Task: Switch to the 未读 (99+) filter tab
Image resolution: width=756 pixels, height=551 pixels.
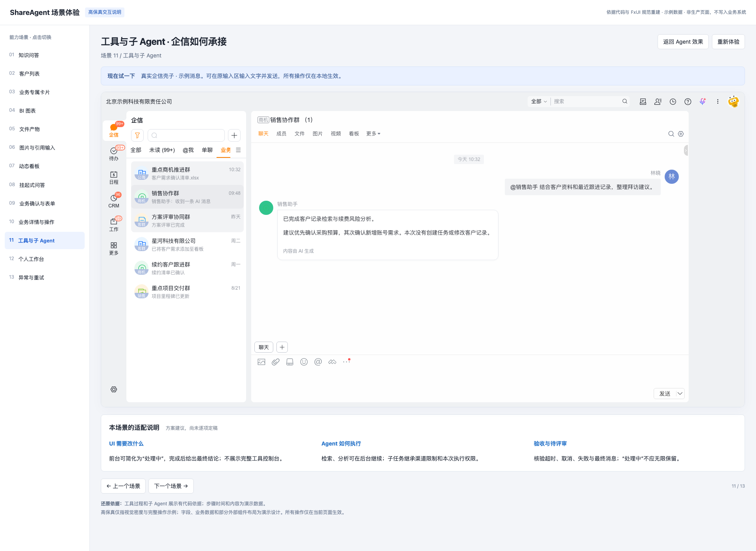Action: (162, 150)
